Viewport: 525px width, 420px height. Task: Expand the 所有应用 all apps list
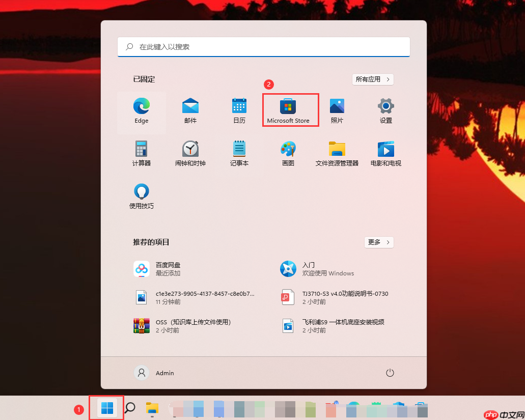372,79
